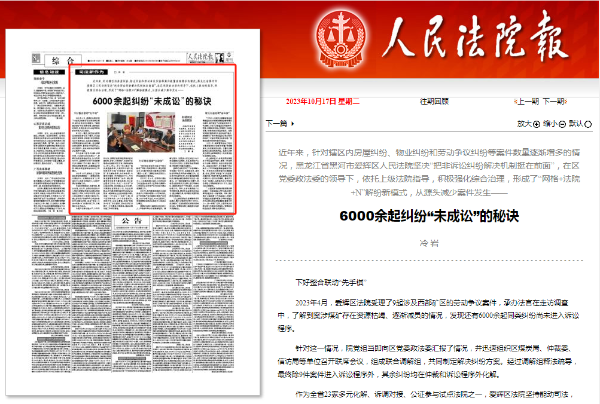
Task: Go to next issue via 下一期
Action: 557,101
